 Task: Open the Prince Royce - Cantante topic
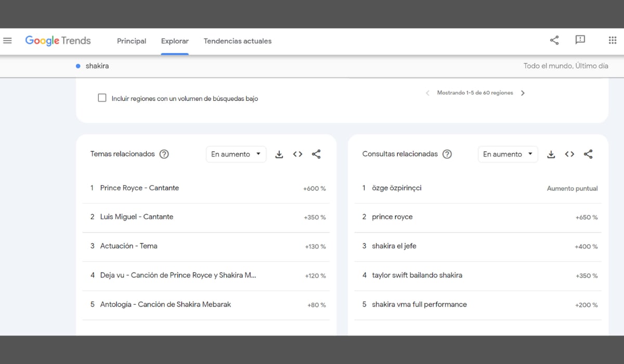(139, 188)
